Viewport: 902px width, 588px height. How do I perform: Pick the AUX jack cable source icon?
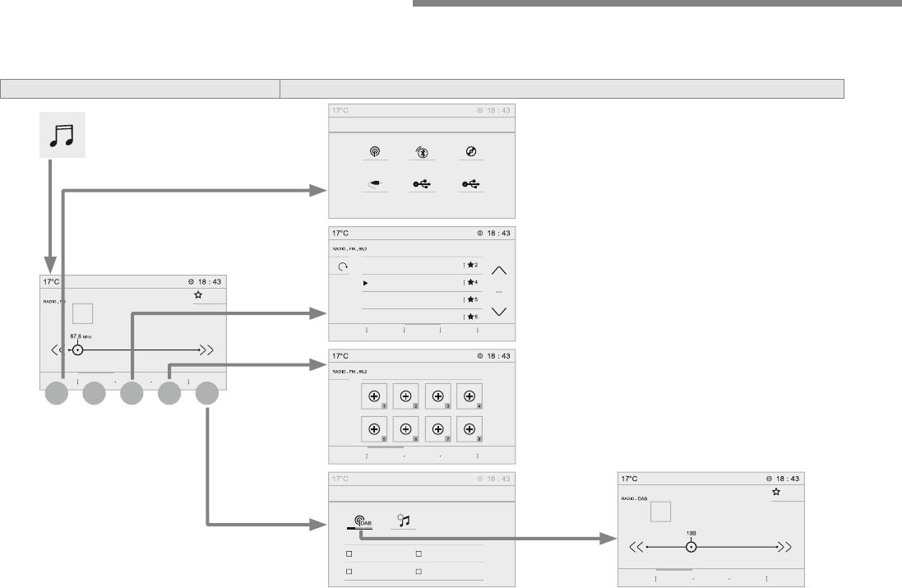click(375, 184)
